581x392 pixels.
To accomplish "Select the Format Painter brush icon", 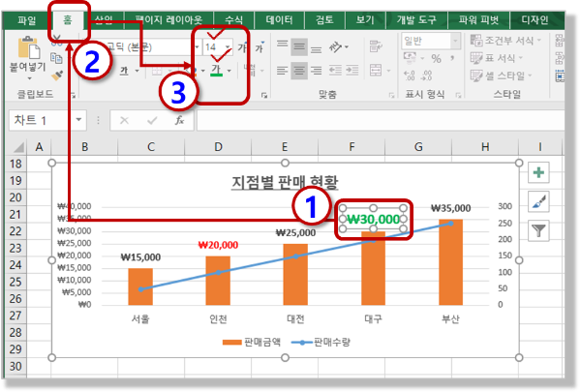I will tap(57, 75).
